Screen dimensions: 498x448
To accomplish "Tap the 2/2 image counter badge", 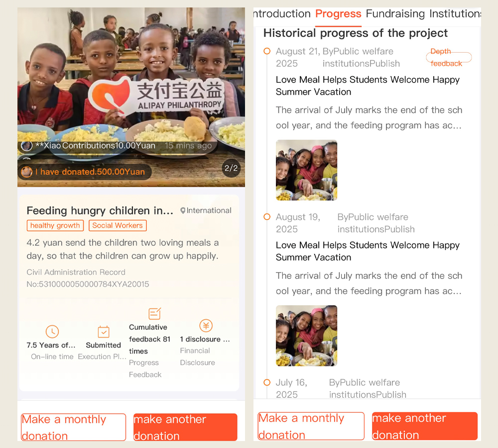I will pos(231,168).
